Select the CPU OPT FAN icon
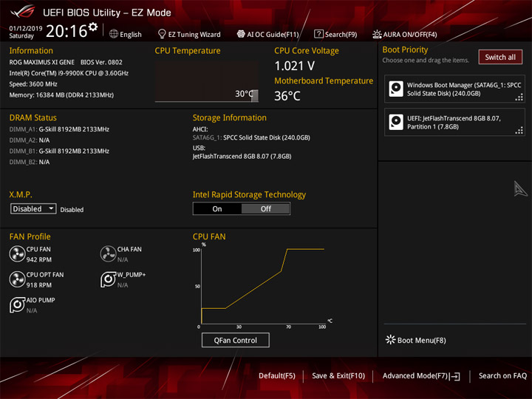The image size is (532, 399). click(x=17, y=279)
